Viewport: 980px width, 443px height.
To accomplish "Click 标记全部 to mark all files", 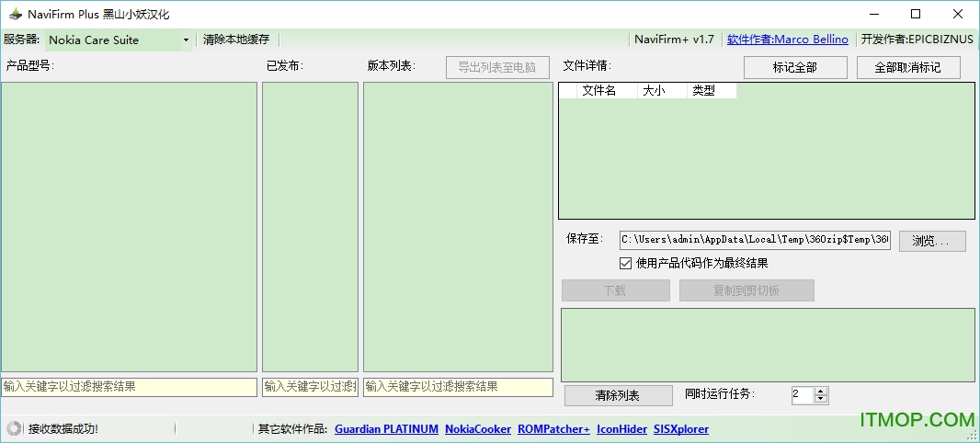I will coord(795,67).
